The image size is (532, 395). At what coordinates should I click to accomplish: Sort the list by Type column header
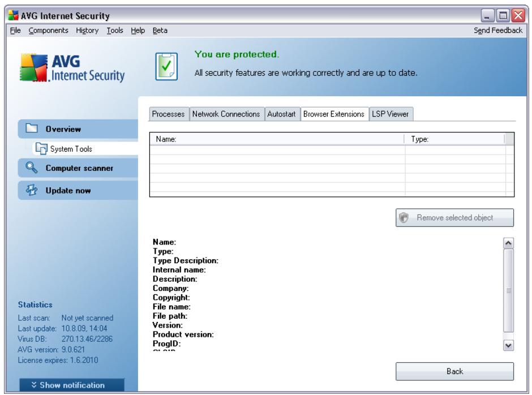(x=454, y=139)
